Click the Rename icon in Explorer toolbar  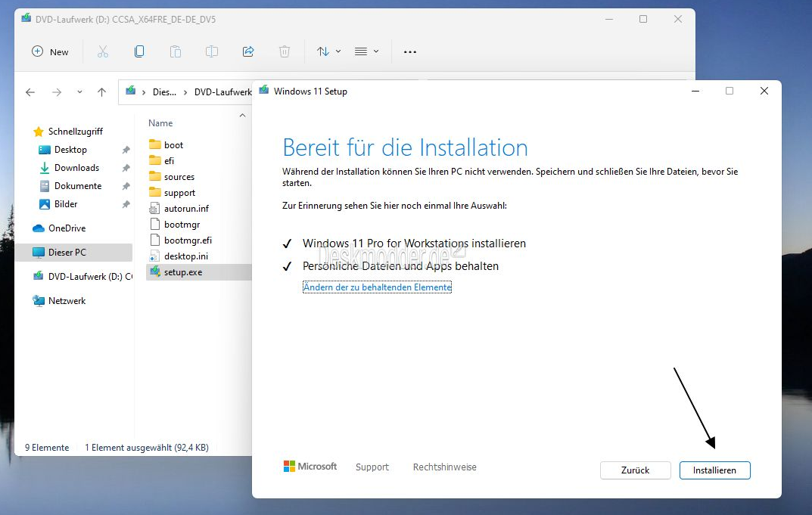click(212, 51)
